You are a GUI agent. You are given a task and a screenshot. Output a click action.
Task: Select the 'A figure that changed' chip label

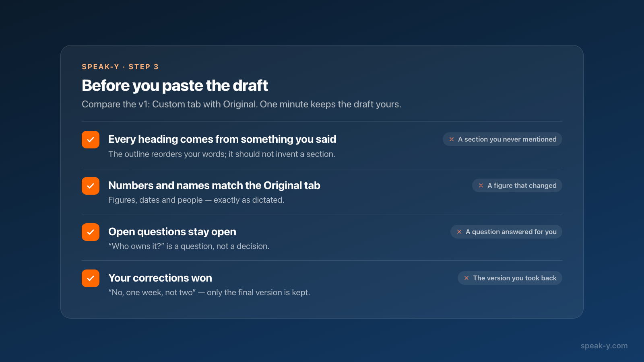pyautogui.click(x=522, y=185)
